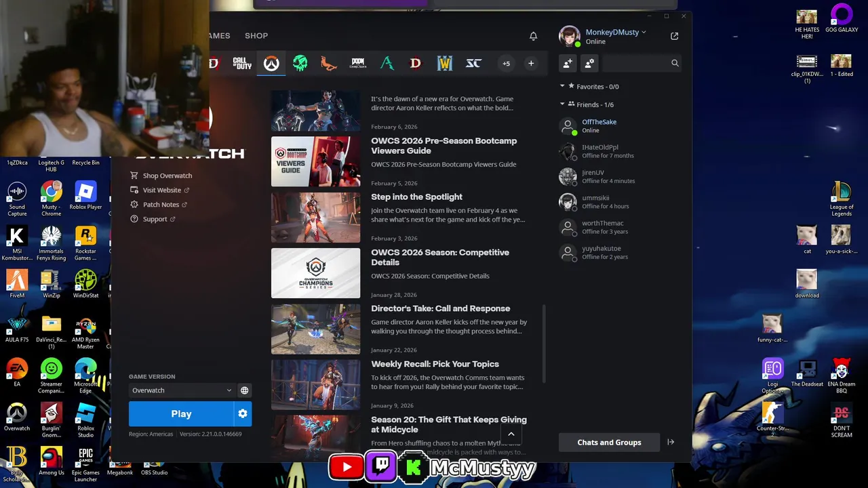Viewport: 868px width, 488px height.
Task: Open the SHOP tab
Action: (256, 35)
